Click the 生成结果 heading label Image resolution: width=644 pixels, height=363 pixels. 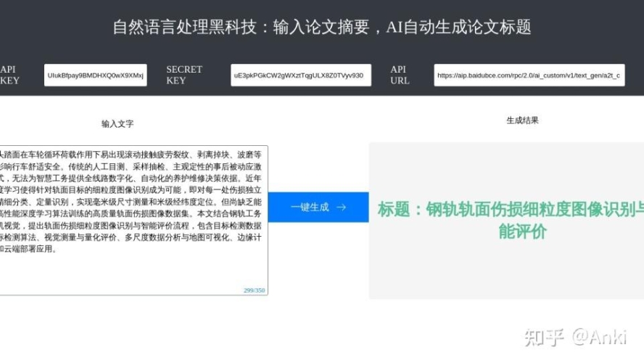[x=522, y=121]
